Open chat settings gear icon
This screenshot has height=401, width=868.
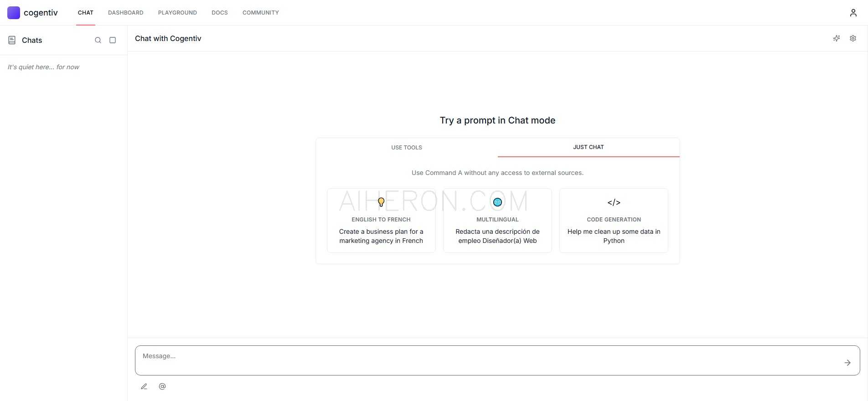852,39
